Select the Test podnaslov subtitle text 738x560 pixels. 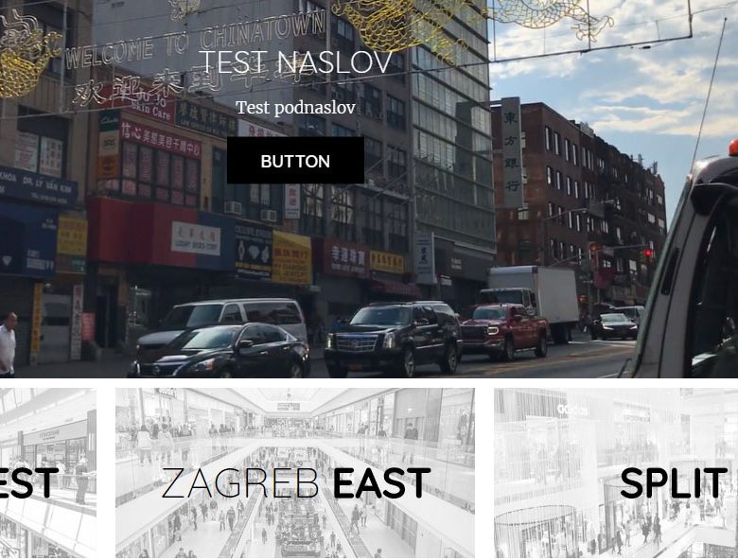coord(295,108)
